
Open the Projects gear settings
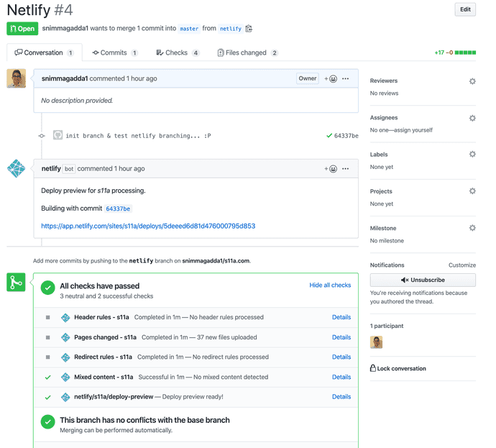472,191
